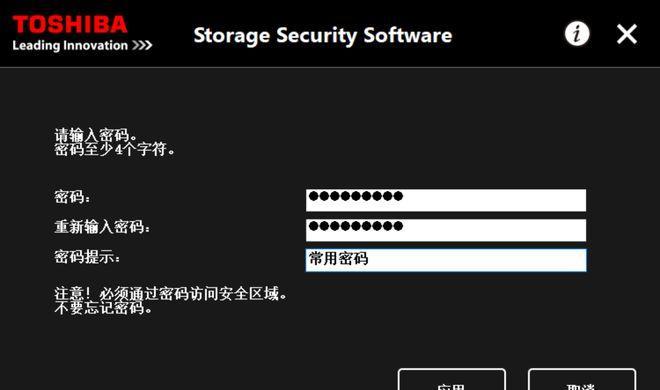This screenshot has width=660, height=390.
Task: Click the 应用 apply button
Action: (452, 379)
